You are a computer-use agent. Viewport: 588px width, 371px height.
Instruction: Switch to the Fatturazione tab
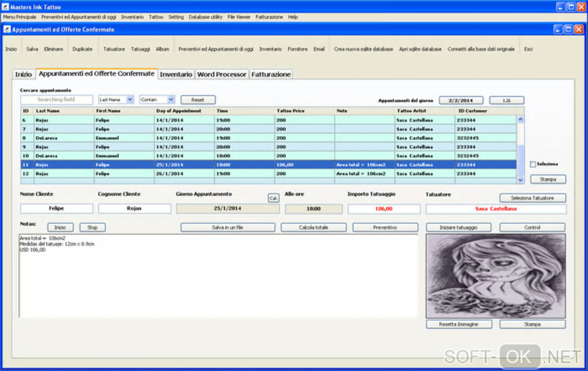[271, 74]
